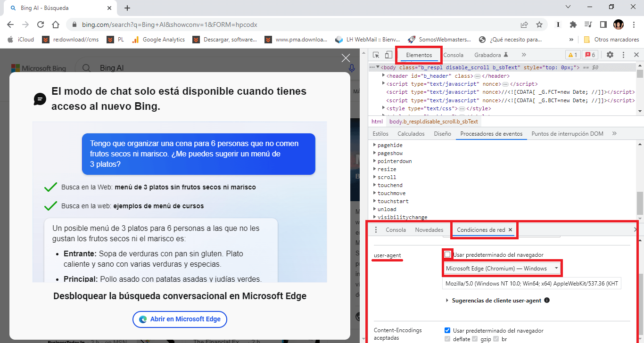Viewport: 644px width, 343px height.
Task: Close the Bing chat popup with X
Action: 346,58
